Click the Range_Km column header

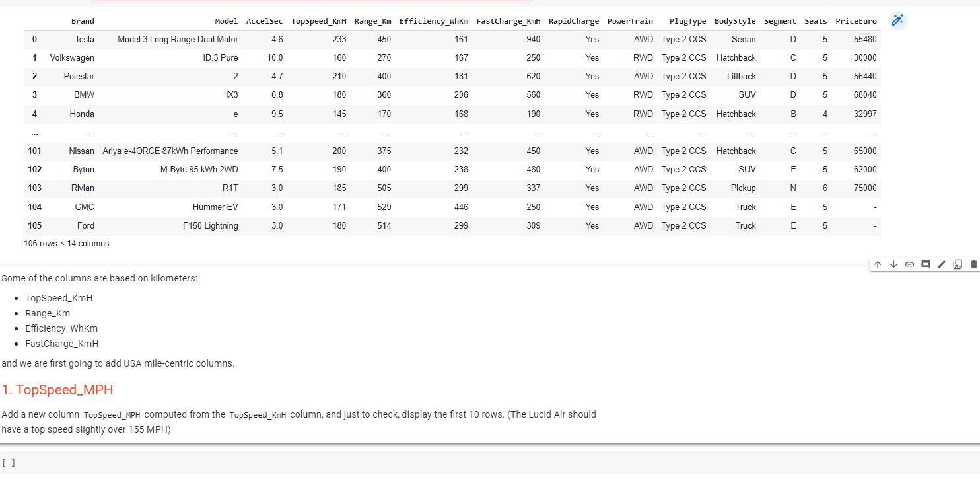pos(373,21)
